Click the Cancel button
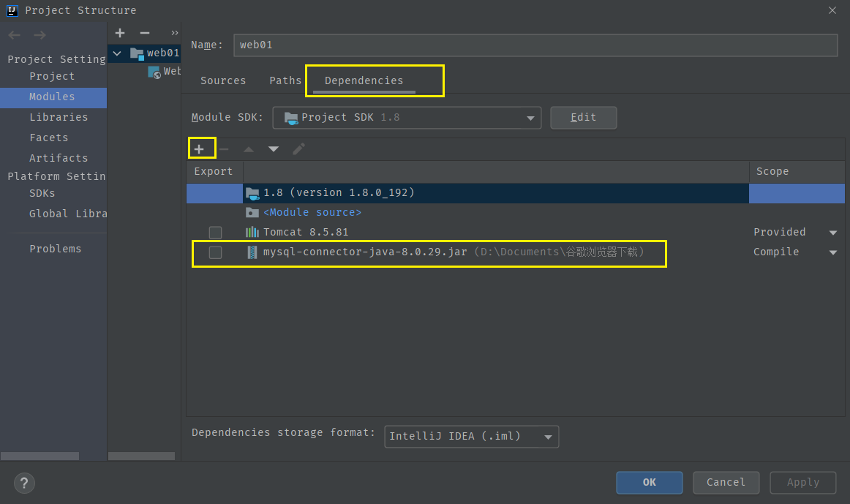Image resolution: width=850 pixels, height=504 pixels. (726, 482)
